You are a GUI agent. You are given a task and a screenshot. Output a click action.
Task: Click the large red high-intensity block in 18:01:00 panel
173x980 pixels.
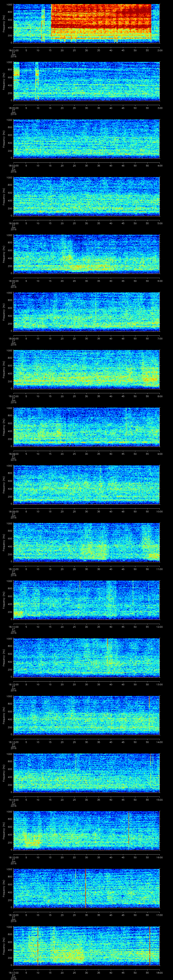pos(101,21)
